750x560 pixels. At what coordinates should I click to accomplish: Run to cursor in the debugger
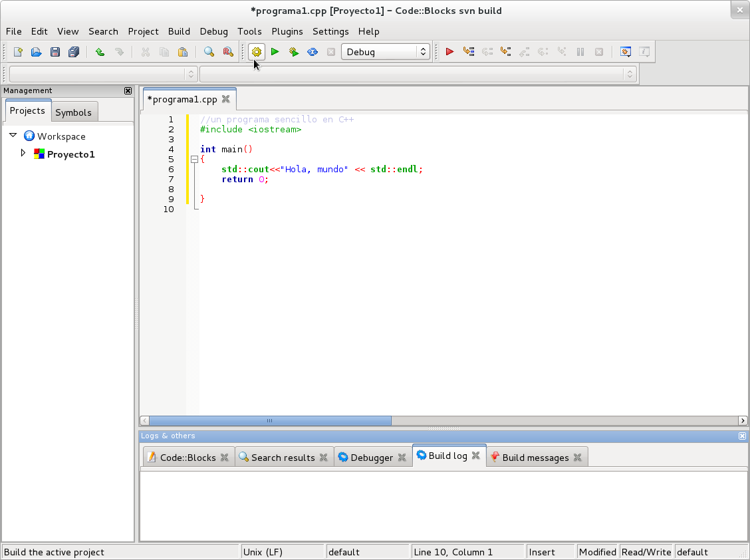click(x=468, y=51)
